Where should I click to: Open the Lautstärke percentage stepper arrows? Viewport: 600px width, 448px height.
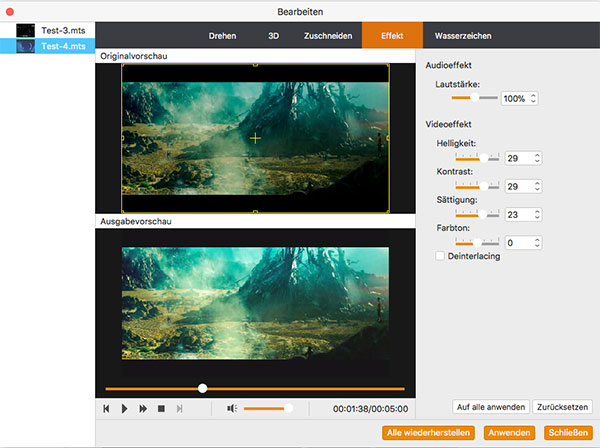533,98
